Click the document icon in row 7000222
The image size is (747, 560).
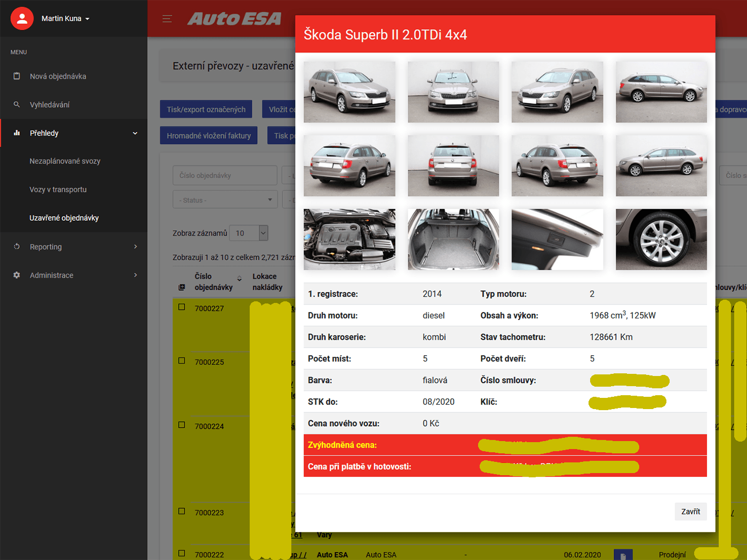[623, 555]
